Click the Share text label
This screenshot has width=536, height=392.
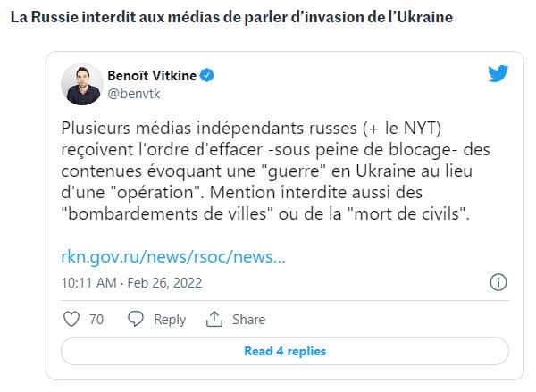coord(248,319)
